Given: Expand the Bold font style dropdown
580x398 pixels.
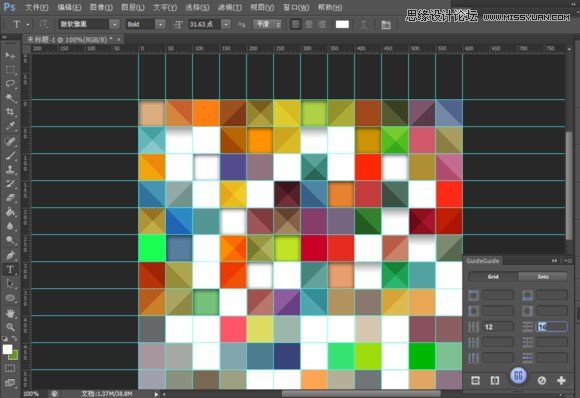Looking at the screenshot, I should click(160, 24).
